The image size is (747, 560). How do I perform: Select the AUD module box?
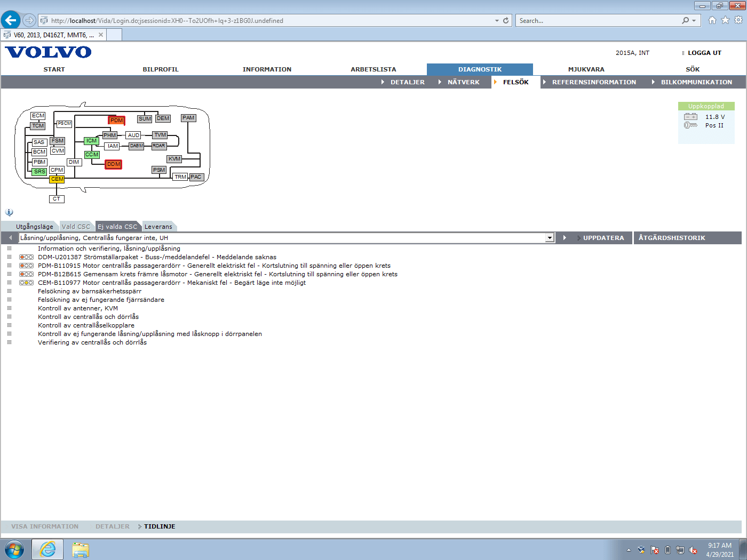point(133,135)
